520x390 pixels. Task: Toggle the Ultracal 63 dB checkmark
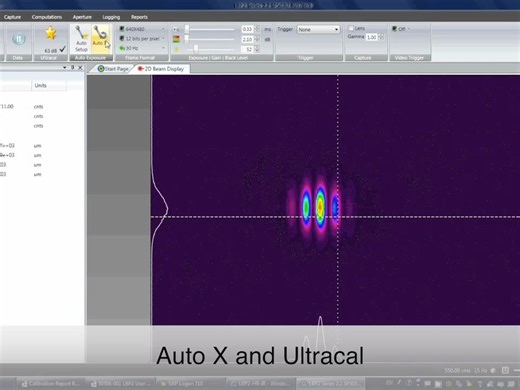click(x=62, y=49)
